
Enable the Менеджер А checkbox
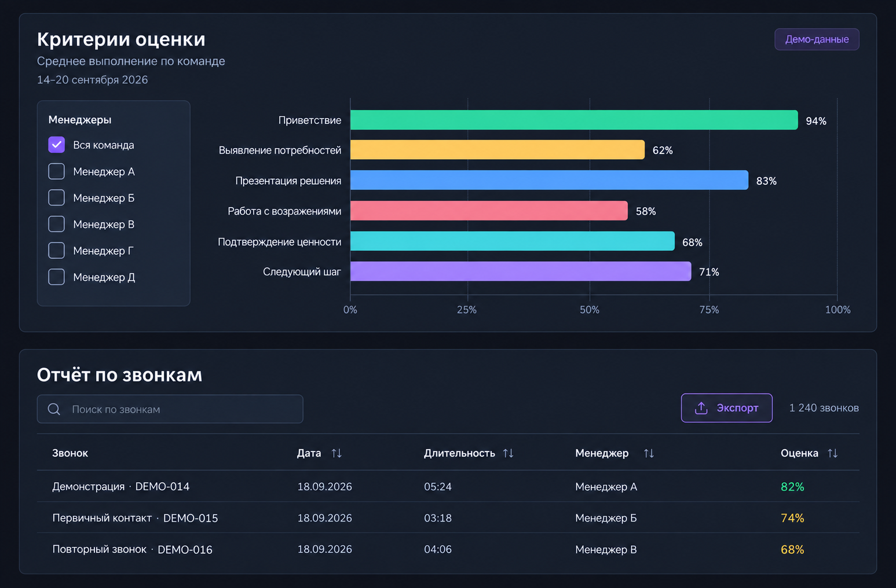pos(56,171)
